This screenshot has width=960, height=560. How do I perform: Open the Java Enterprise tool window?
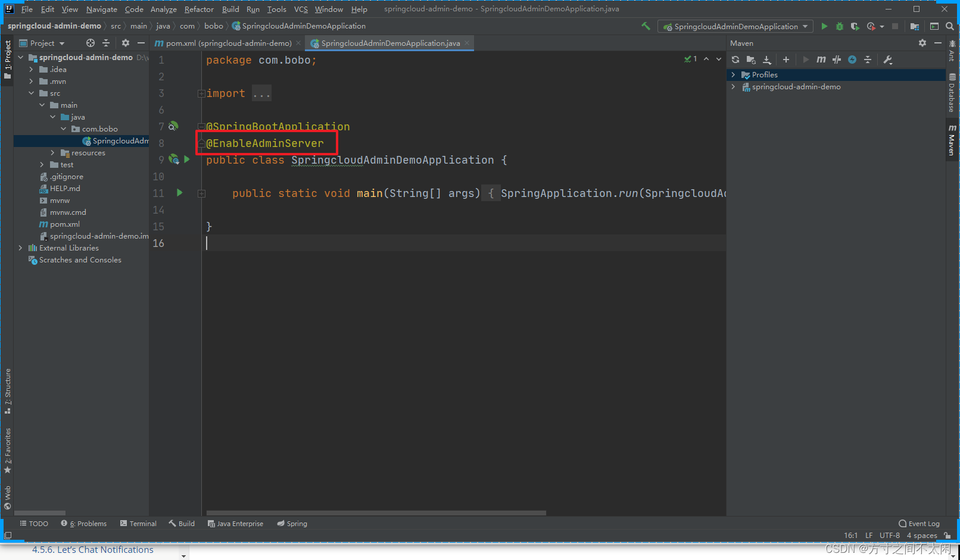point(235,523)
